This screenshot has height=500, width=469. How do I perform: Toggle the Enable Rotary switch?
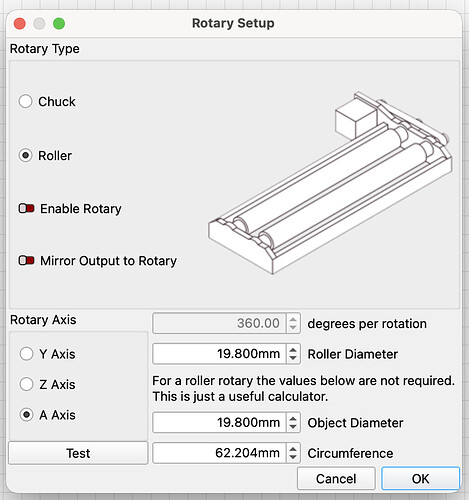coord(27,208)
